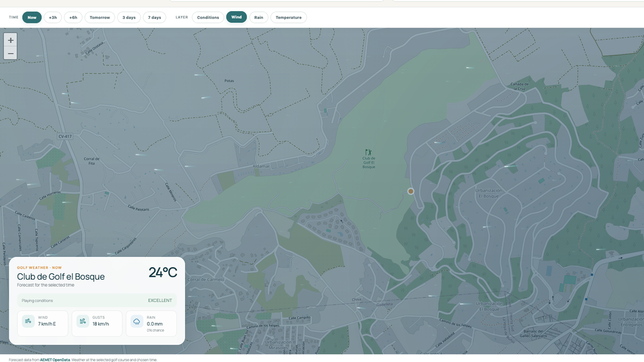Select the orange location marker on the map
The height and width of the screenshot is (362, 644).
click(x=411, y=191)
